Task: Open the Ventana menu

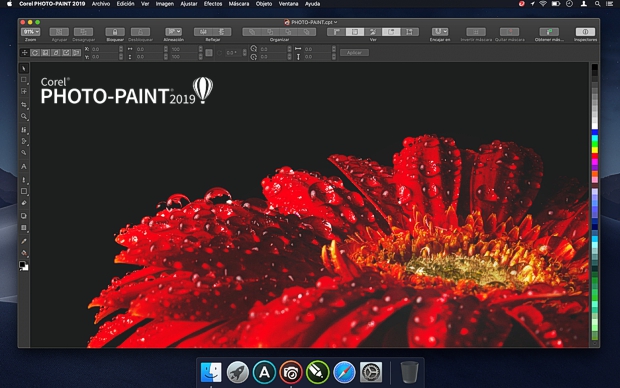Action: coord(288,4)
